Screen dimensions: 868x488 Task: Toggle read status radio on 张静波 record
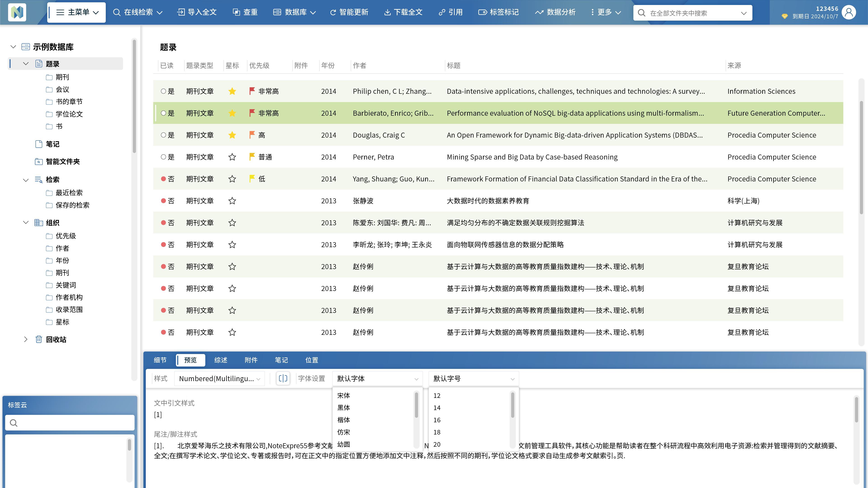[x=163, y=201]
